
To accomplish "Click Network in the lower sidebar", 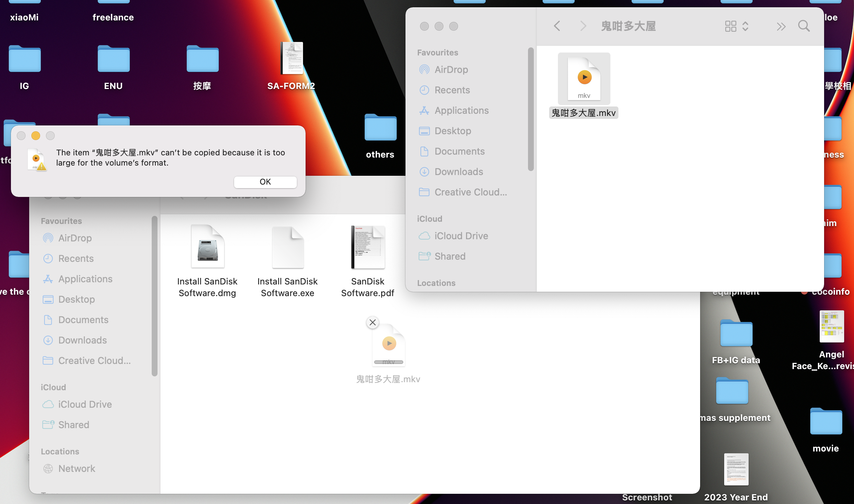I will click(77, 469).
